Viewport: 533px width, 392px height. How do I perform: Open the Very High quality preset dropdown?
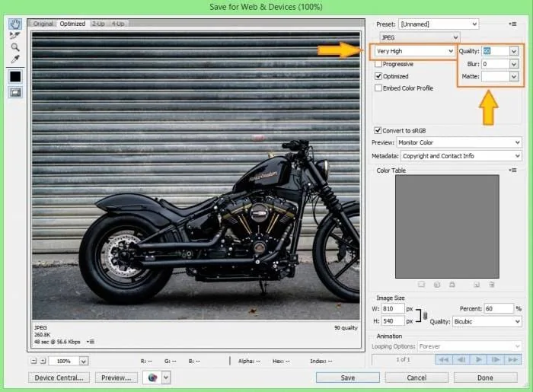415,51
